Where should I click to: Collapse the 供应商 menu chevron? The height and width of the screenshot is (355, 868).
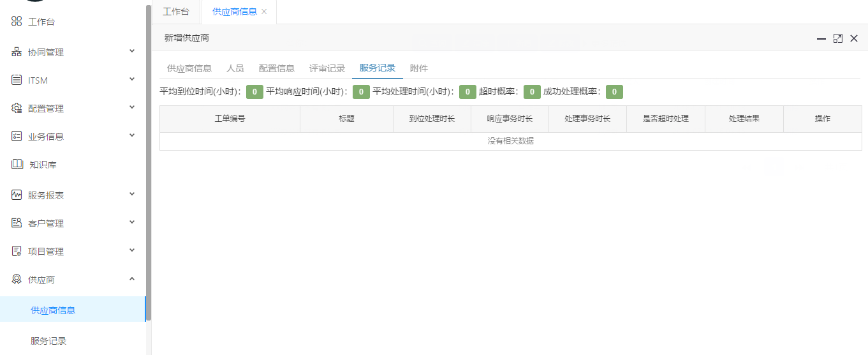(132, 278)
